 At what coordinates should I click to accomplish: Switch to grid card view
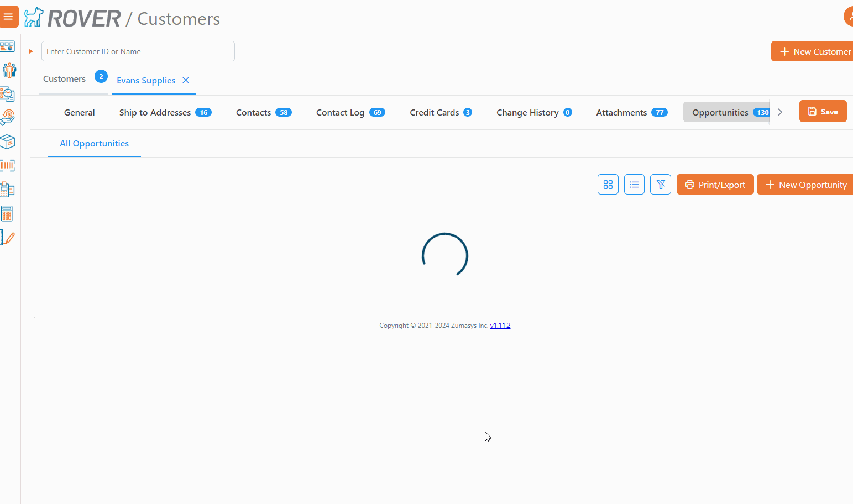tap(608, 185)
